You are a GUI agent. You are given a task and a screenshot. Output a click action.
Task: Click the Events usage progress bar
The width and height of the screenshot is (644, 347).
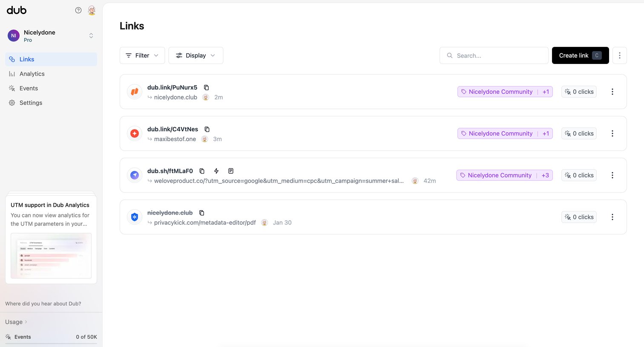click(51, 344)
